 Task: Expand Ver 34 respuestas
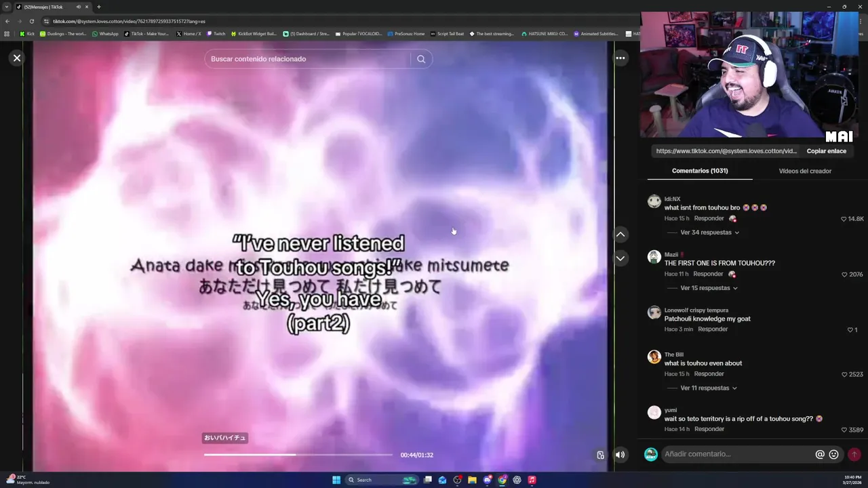[710, 232]
